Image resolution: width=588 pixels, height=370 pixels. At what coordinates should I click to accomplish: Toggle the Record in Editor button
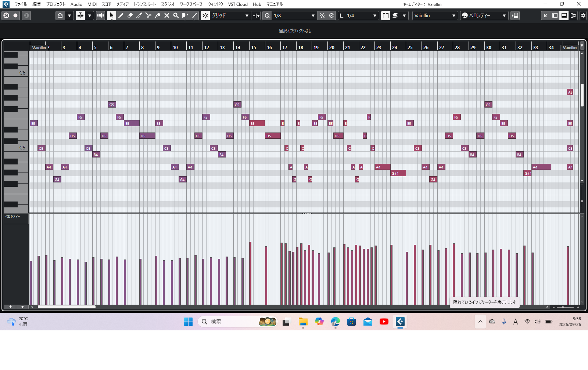15,15
